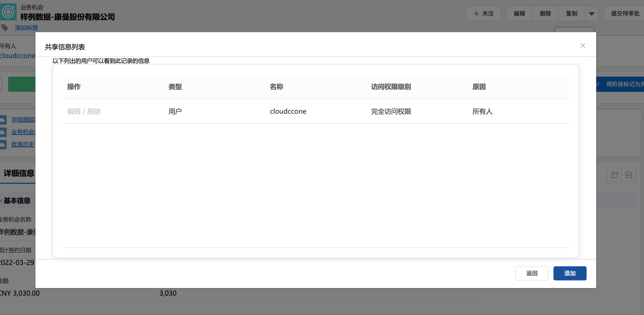Open the 添加标签 link
The height and width of the screenshot is (315, 644).
pyautogui.click(x=26, y=28)
